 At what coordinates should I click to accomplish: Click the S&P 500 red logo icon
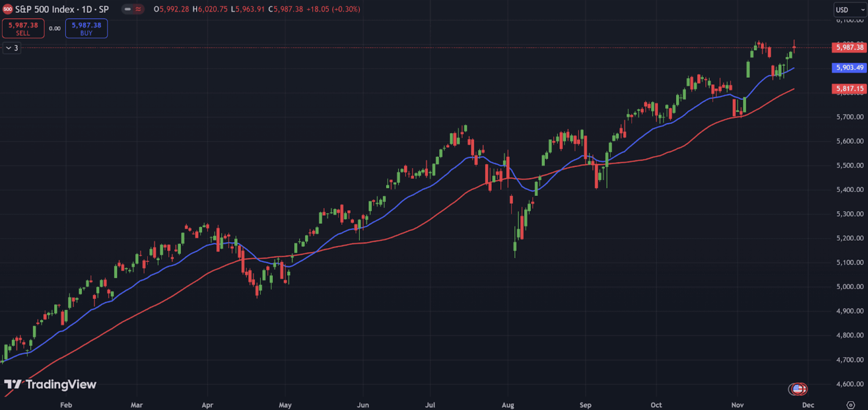(7, 9)
